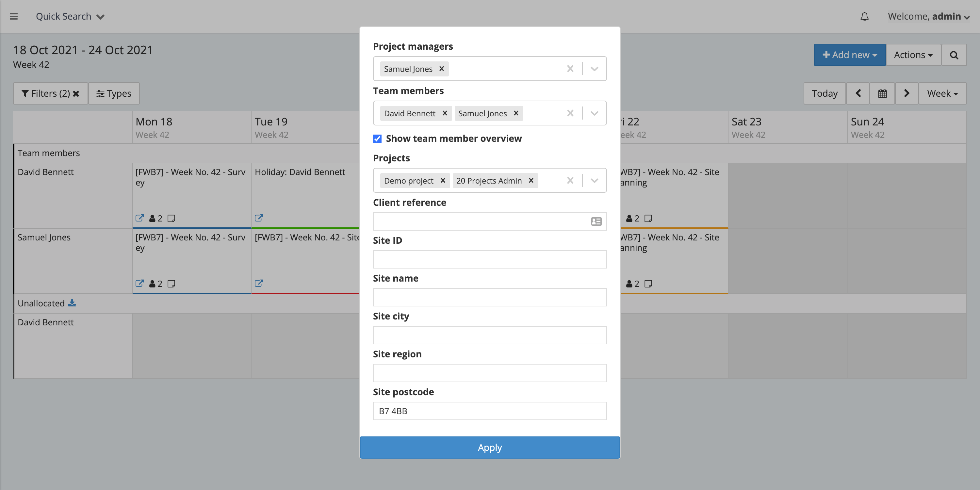Go to next week arrow
This screenshot has width=980, height=490.
906,93
